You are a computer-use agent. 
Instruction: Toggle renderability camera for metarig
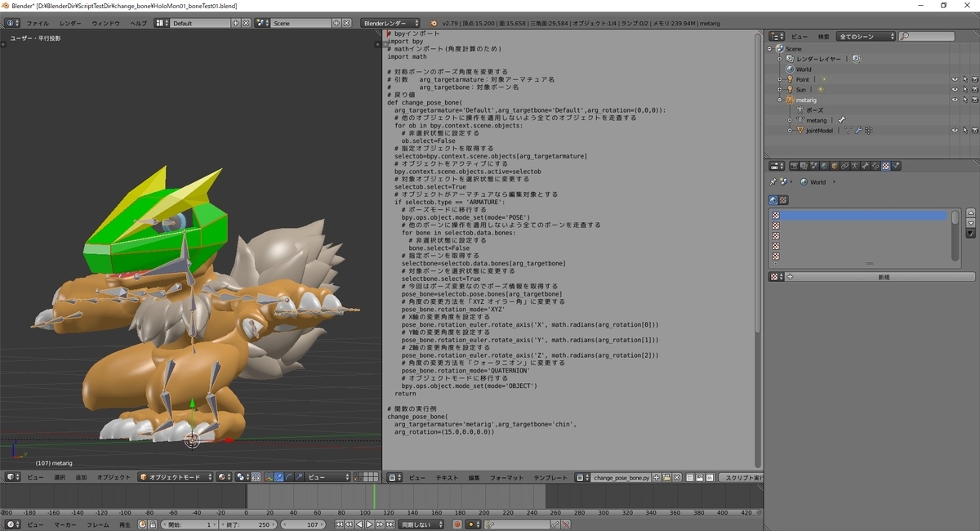point(975,100)
